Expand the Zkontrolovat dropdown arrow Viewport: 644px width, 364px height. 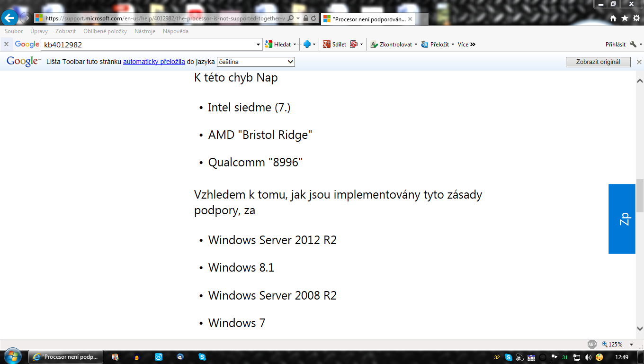pyautogui.click(x=416, y=45)
